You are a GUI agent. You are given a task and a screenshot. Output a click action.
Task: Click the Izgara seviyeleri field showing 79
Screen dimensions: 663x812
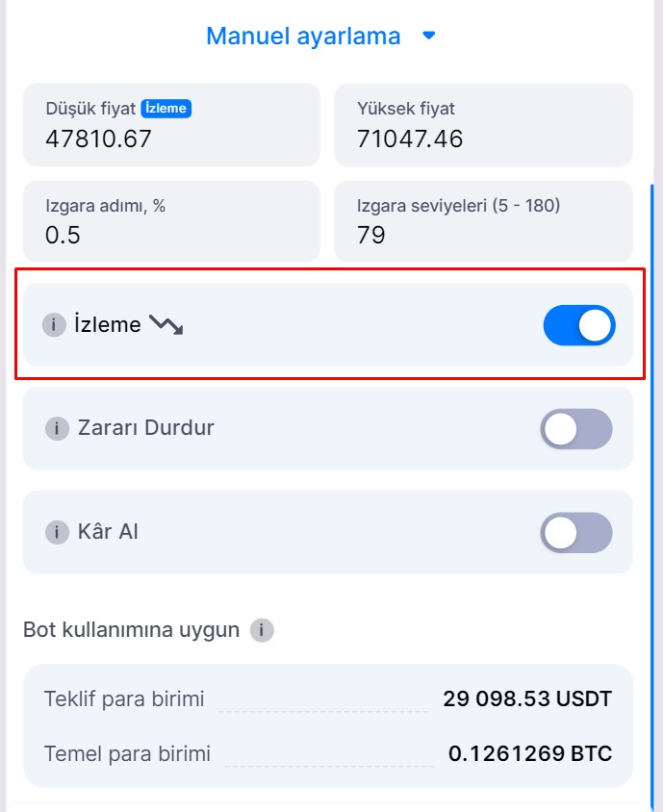click(x=483, y=222)
